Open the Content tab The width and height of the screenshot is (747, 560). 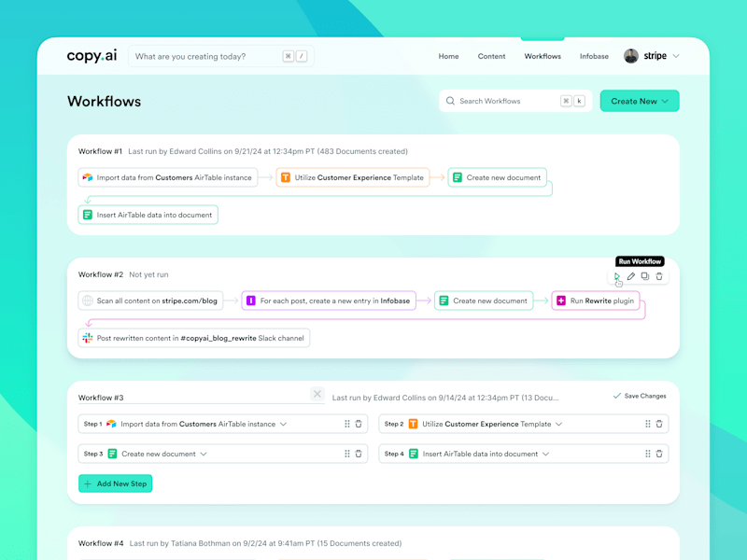coord(491,56)
